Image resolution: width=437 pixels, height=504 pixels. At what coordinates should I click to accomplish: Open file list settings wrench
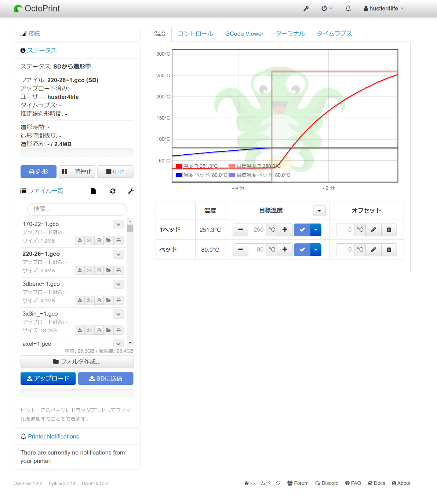tap(131, 191)
